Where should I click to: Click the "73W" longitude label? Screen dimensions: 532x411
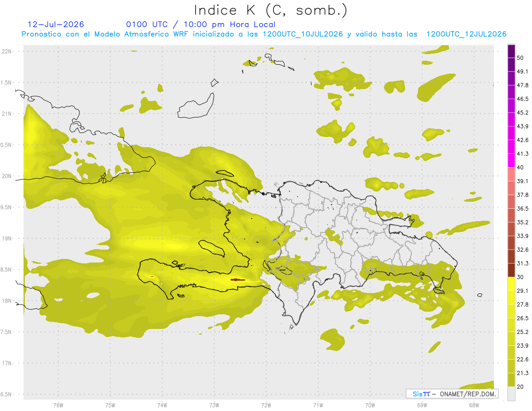tap(214, 405)
